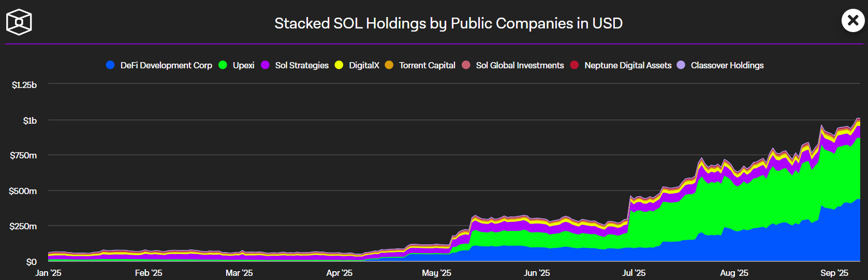
Task: Click the Sep '25 x-axis label
Action: 834,273
